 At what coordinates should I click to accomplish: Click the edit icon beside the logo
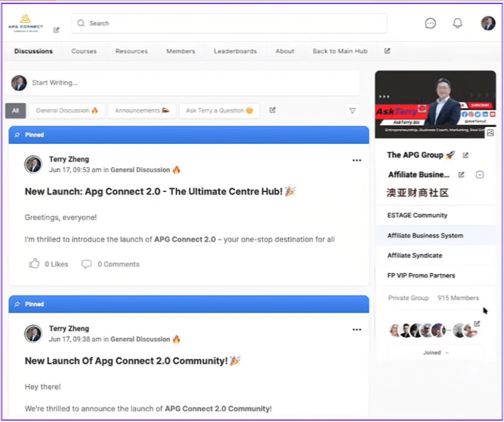tap(56, 30)
